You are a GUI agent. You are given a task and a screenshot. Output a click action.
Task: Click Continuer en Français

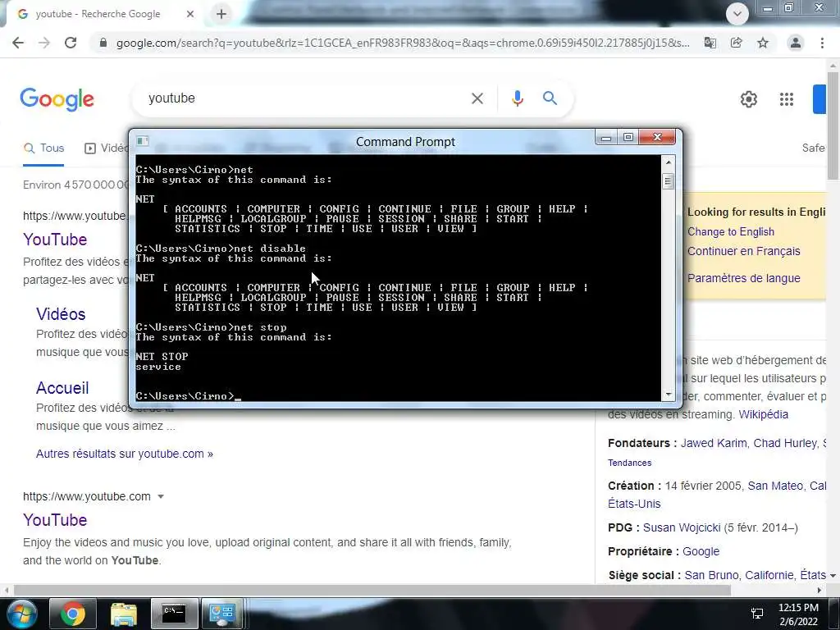click(x=743, y=251)
